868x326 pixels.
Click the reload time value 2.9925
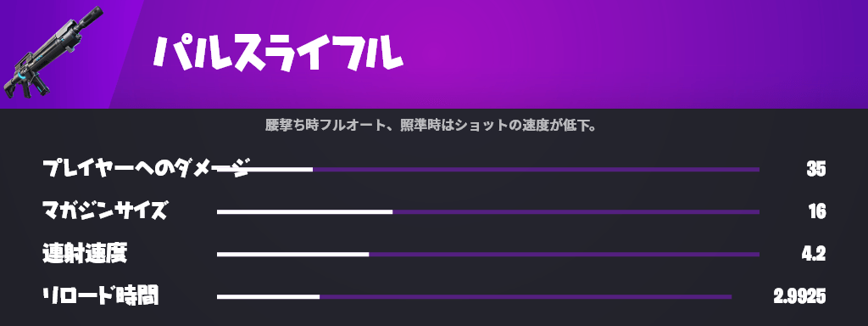[x=800, y=297]
